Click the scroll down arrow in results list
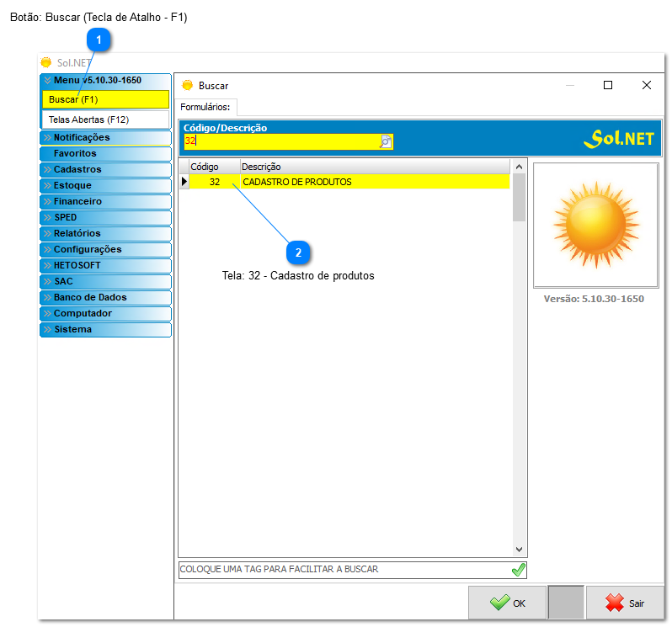 519,548
